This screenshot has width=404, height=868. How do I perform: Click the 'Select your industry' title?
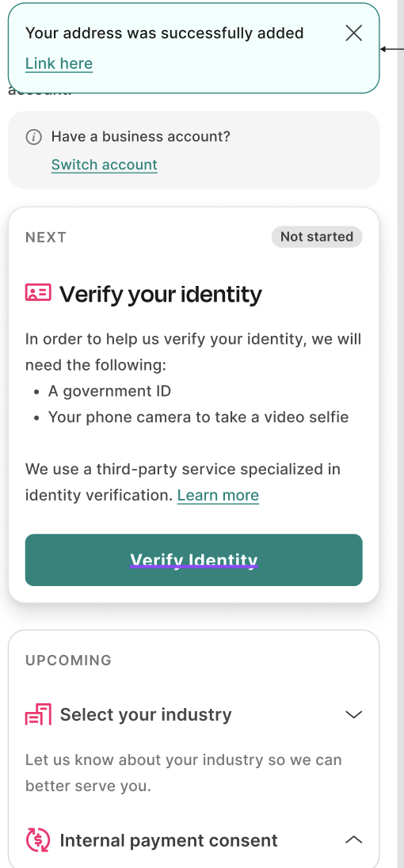pyautogui.click(x=146, y=714)
